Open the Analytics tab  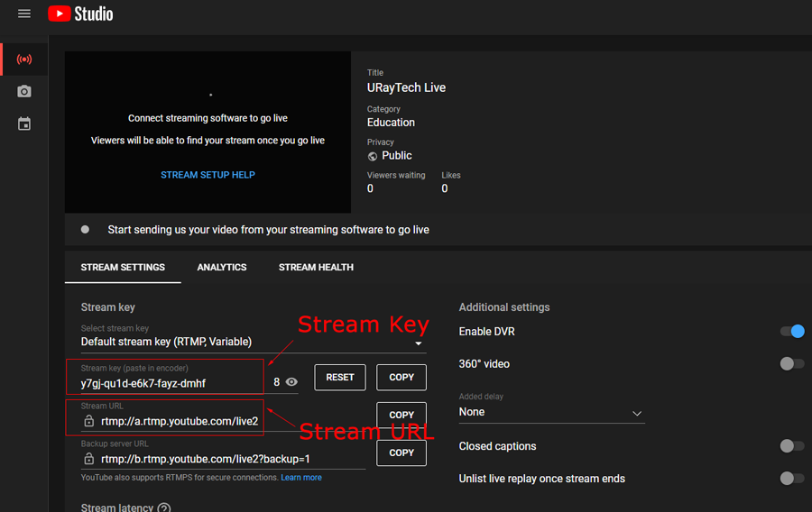[222, 268]
